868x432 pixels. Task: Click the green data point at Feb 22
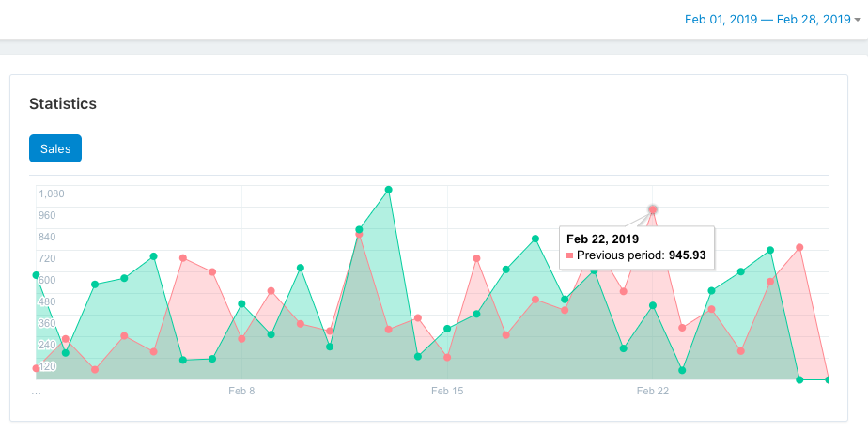pyautogui.click(x=653, y=305)
